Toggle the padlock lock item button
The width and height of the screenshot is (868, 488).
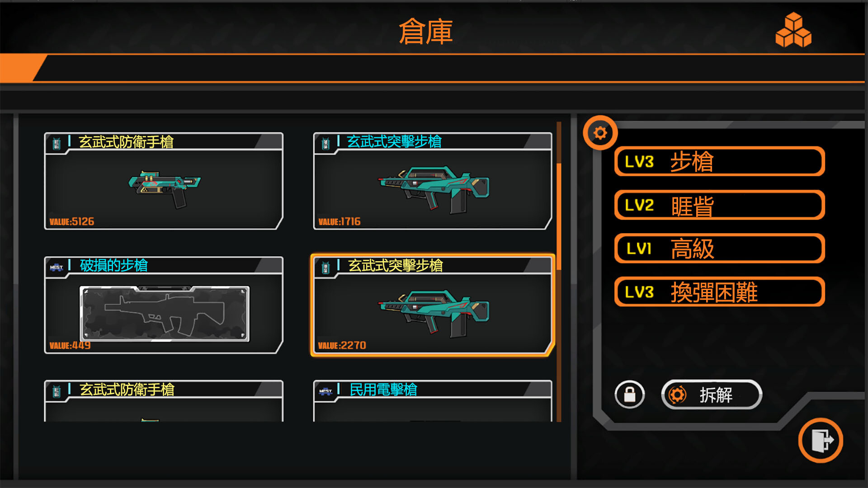tap(630, 394)
